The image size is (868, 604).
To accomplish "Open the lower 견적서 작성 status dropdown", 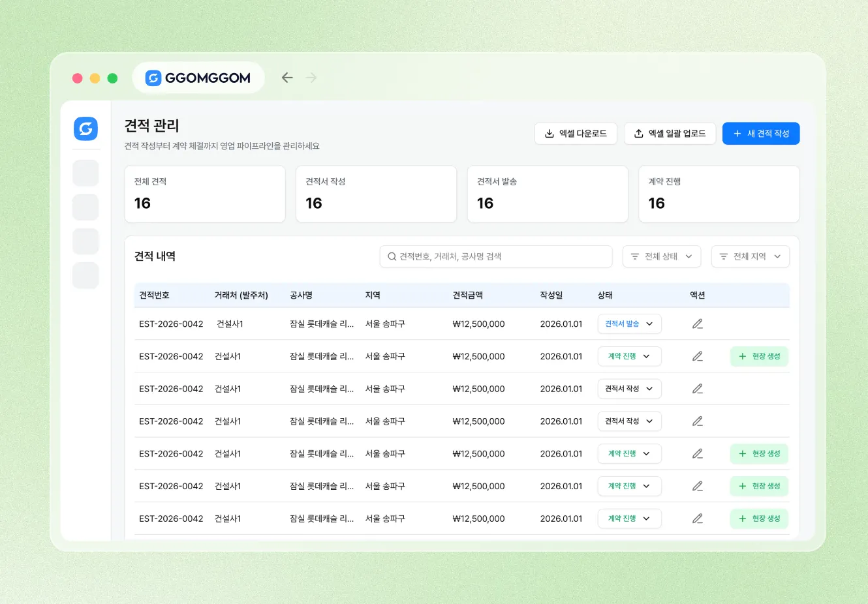I will (x=630, y=421).
